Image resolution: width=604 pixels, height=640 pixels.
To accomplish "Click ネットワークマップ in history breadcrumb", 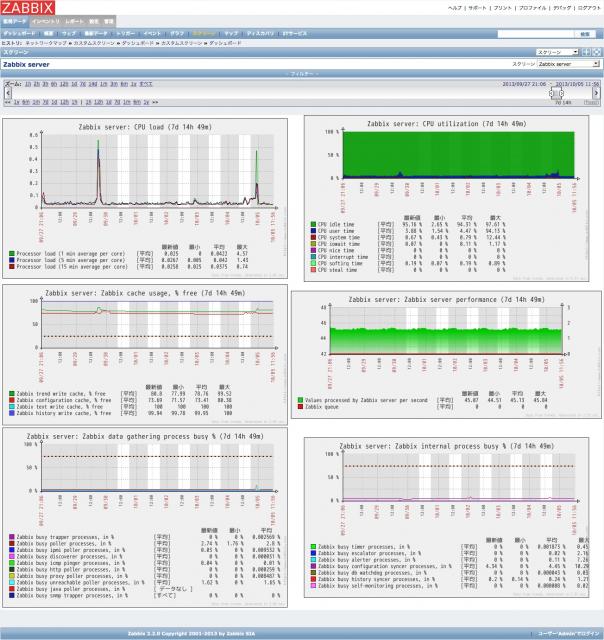I will pos(46,43).
